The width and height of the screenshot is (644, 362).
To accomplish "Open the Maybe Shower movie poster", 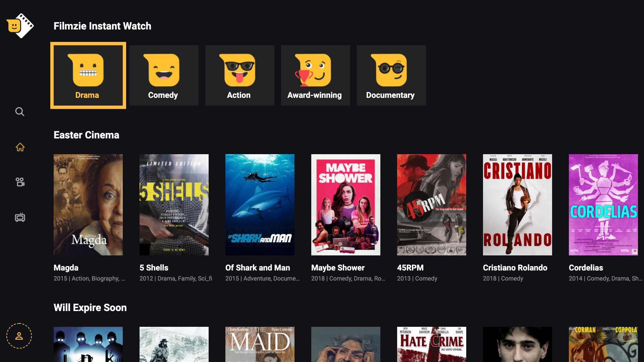I will (x=345, y=205).
